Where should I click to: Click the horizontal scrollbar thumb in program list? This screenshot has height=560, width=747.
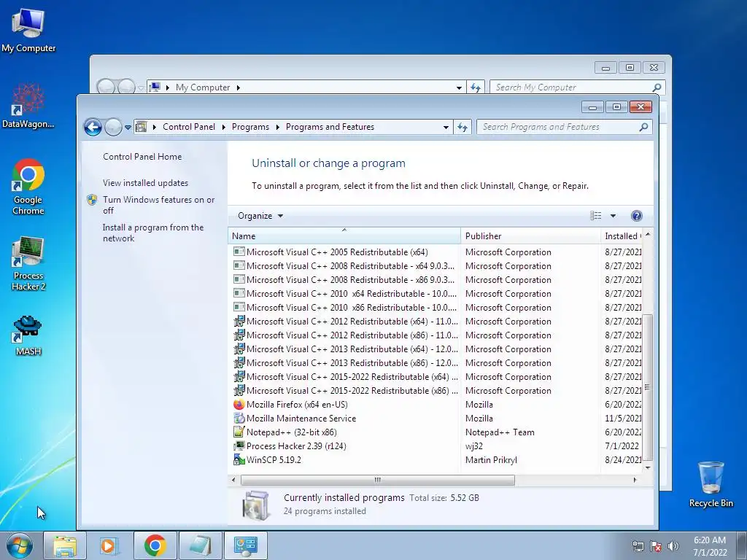tap(377, 480)
